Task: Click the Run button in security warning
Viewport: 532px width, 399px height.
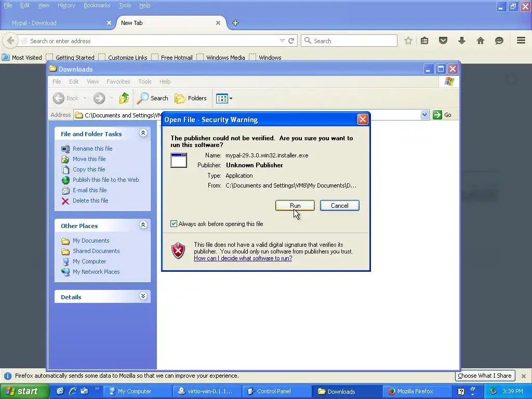Action: (295, 206)
